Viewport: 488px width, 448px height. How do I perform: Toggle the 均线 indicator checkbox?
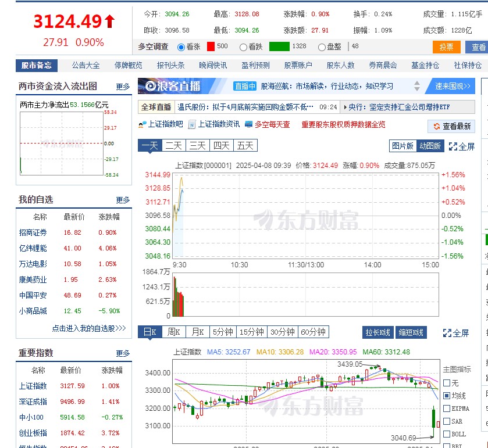click(447, 396)
